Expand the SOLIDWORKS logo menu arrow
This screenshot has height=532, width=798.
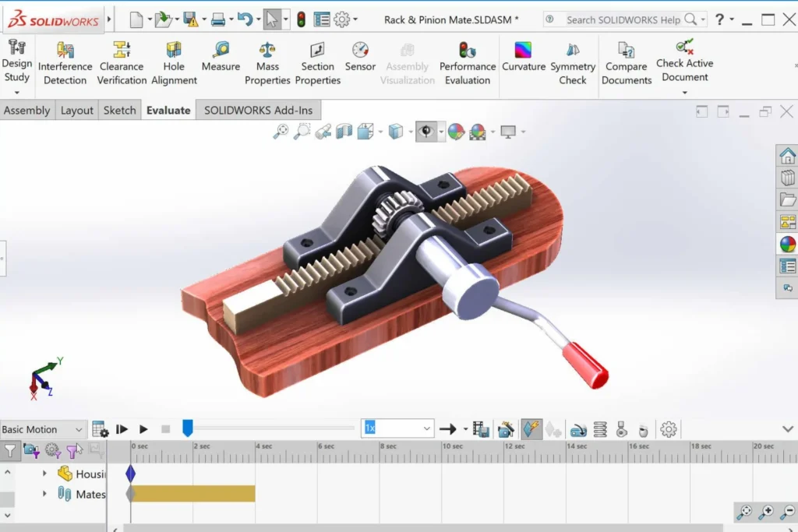(x=108, y=19)
